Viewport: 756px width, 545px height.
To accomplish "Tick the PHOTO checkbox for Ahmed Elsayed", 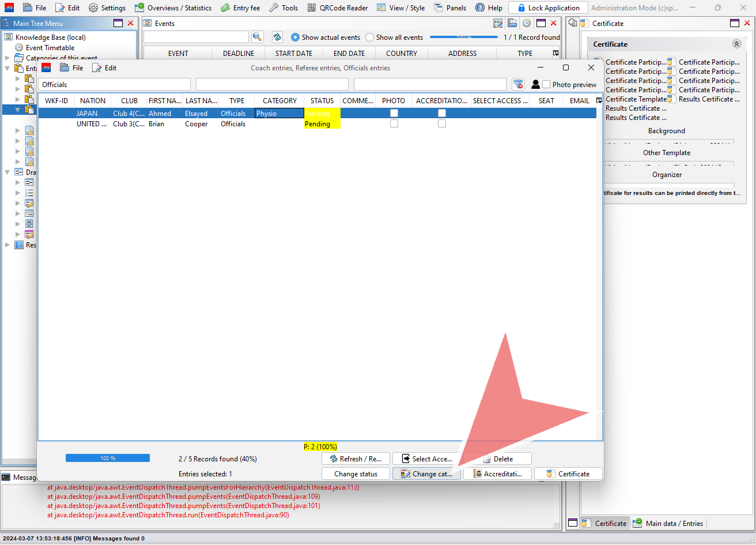I will [x=394, y=113].
